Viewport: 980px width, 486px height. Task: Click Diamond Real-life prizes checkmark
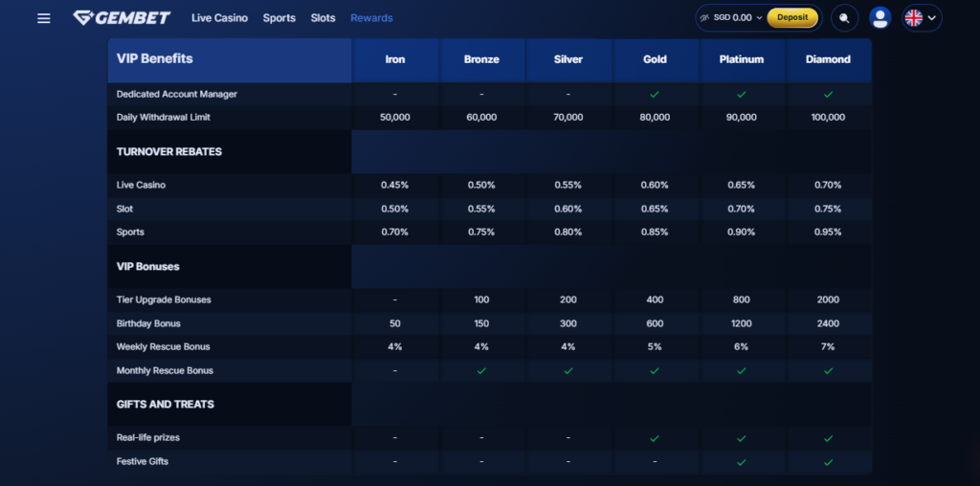pos(828,438)
